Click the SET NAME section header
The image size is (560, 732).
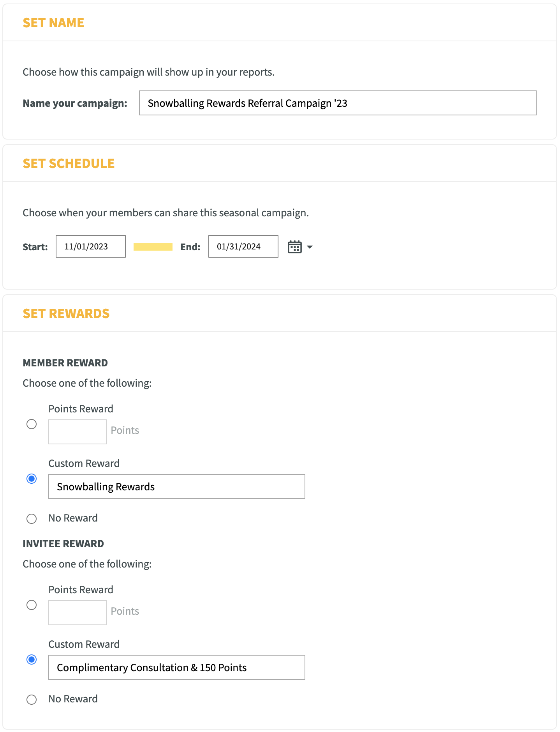click(x=53, y=23)
